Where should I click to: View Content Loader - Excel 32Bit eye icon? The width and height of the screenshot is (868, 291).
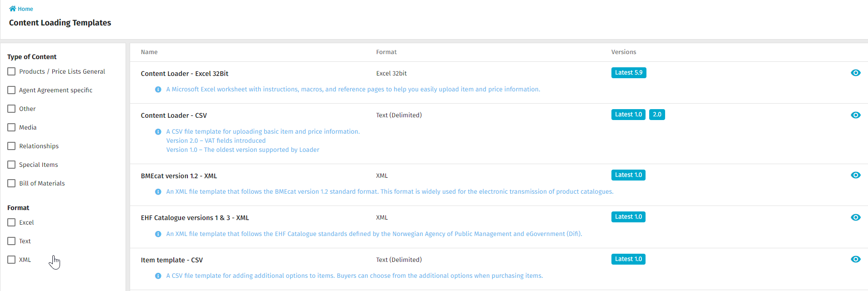click(855, 73)
